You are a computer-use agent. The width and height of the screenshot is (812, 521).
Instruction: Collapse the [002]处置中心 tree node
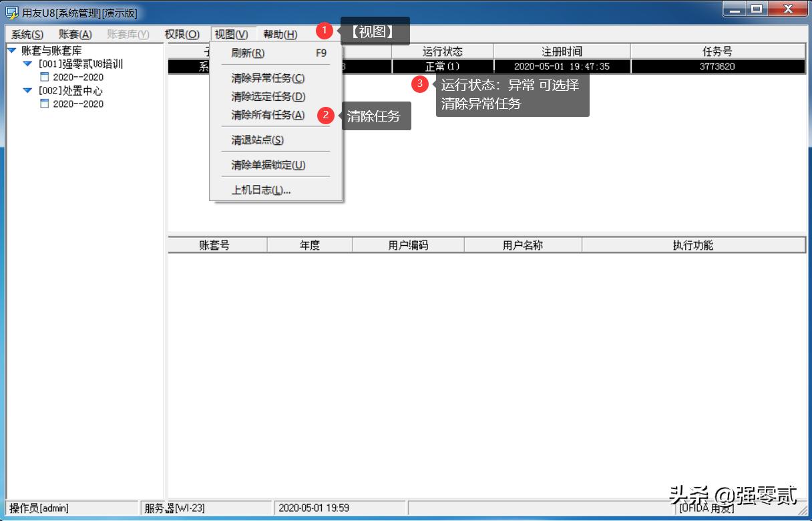click(27, 91)
